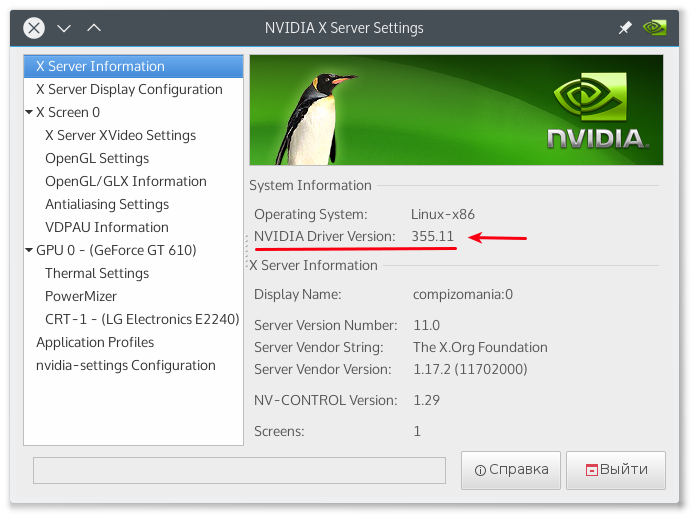
Task: Open X Server XVideo Settings
Action: coord(120,136)
